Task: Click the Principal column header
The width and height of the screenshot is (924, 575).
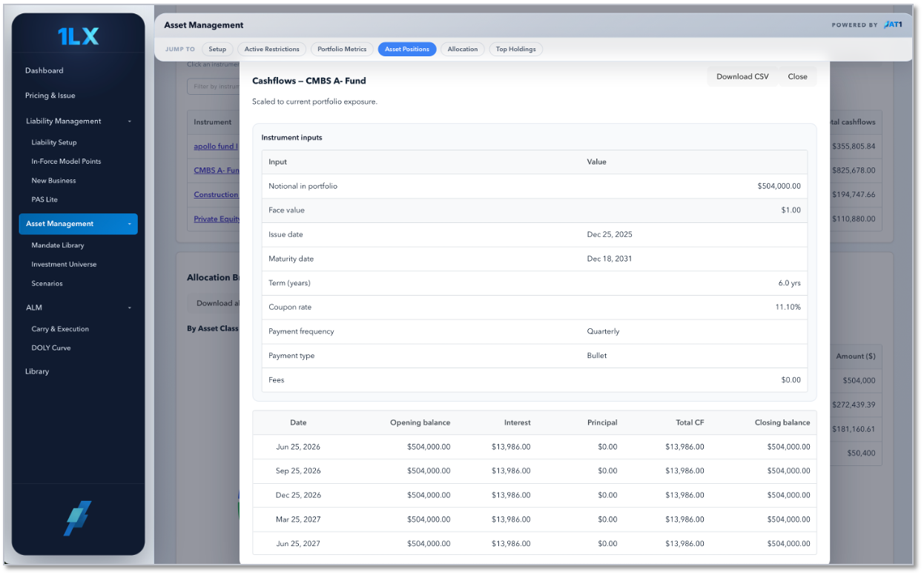Action: (x=602, y=422)
